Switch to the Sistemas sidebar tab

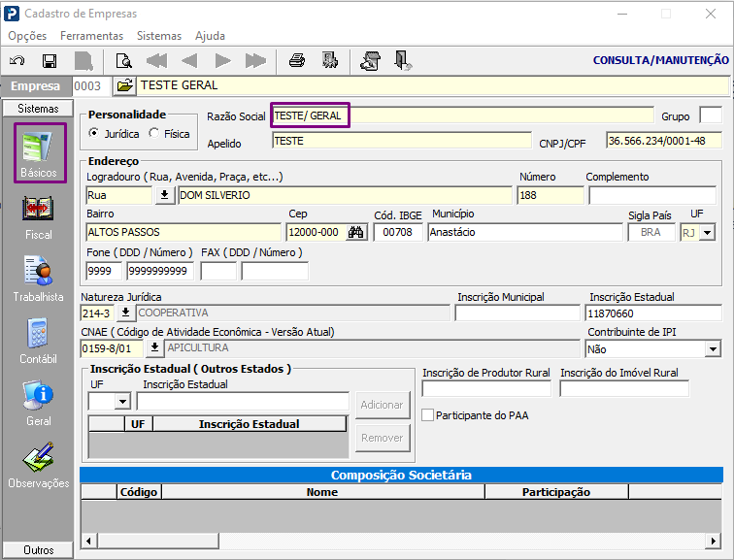(38, 109)
